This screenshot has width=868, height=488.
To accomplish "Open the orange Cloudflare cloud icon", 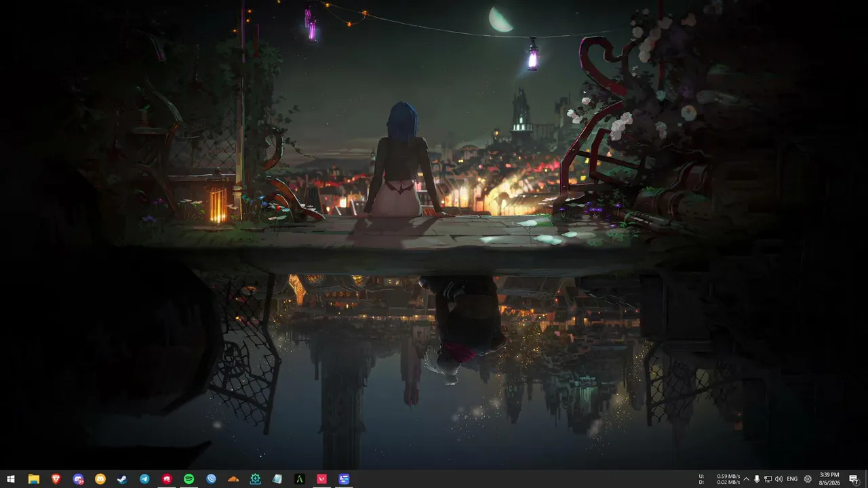I will click(233, 479).
